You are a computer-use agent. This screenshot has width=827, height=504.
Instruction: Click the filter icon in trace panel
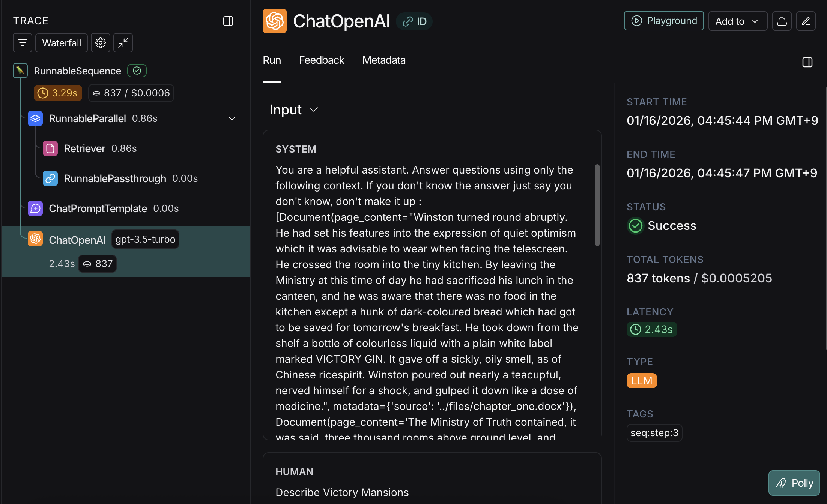pos(23,43)
